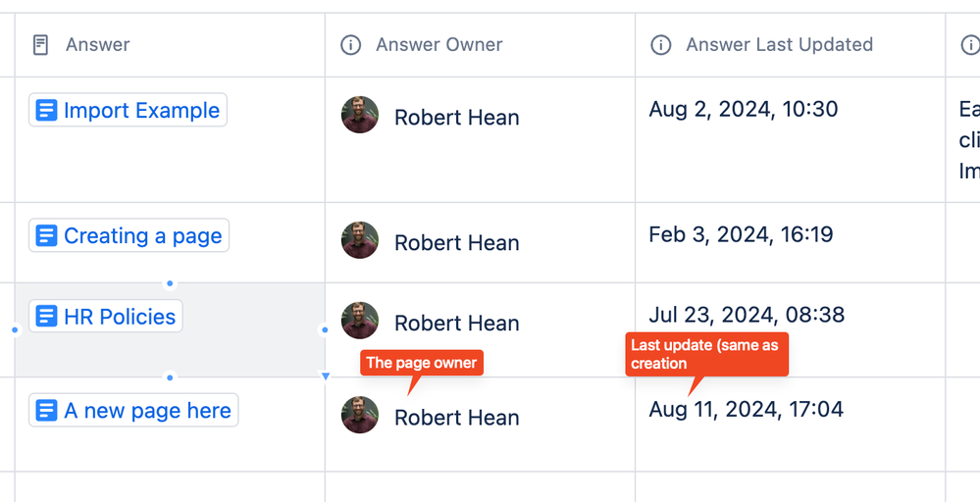Click the red 'The page owner' annotation

(421, 363)
